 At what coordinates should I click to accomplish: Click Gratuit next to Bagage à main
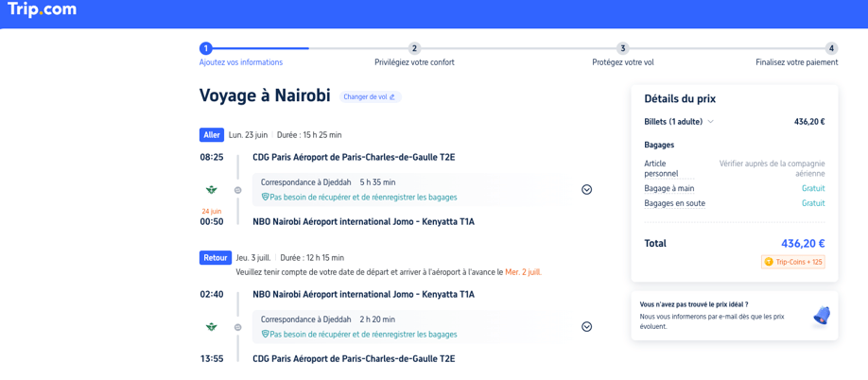(813, 189)
